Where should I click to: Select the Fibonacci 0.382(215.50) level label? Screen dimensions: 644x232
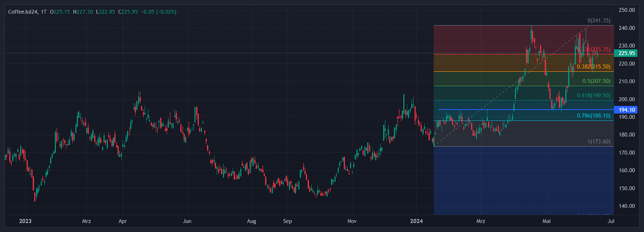[x=593, y=67]
